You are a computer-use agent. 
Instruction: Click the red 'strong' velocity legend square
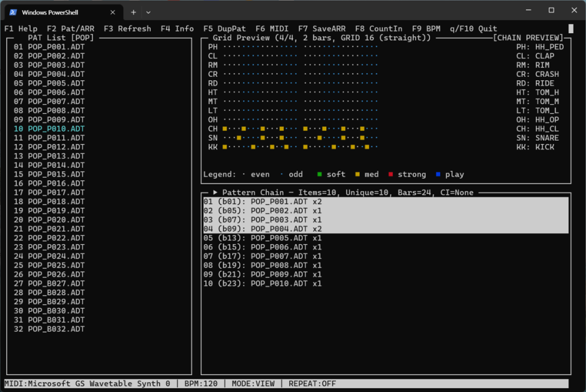click(391, 174)
